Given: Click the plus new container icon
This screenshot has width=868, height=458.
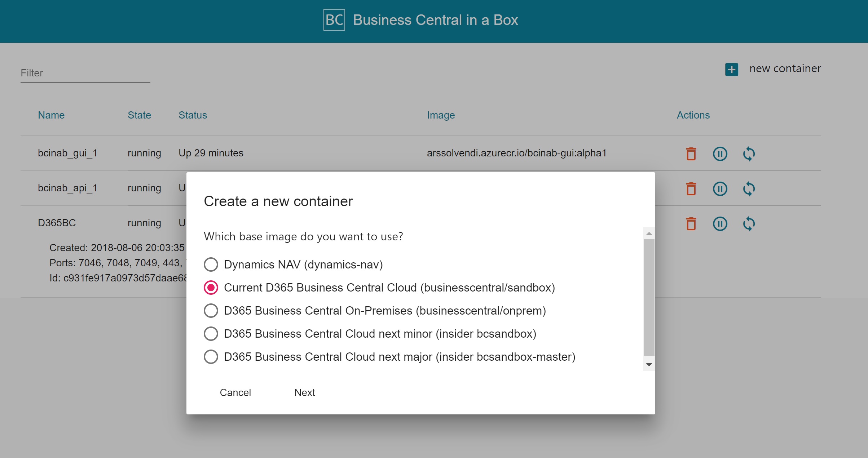Looking at the screenshot, I should [731, 69].
